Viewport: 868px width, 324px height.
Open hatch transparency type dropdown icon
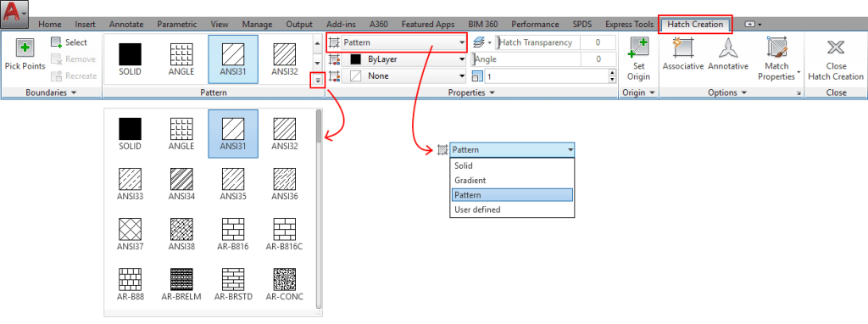click(x=482, y=42)
